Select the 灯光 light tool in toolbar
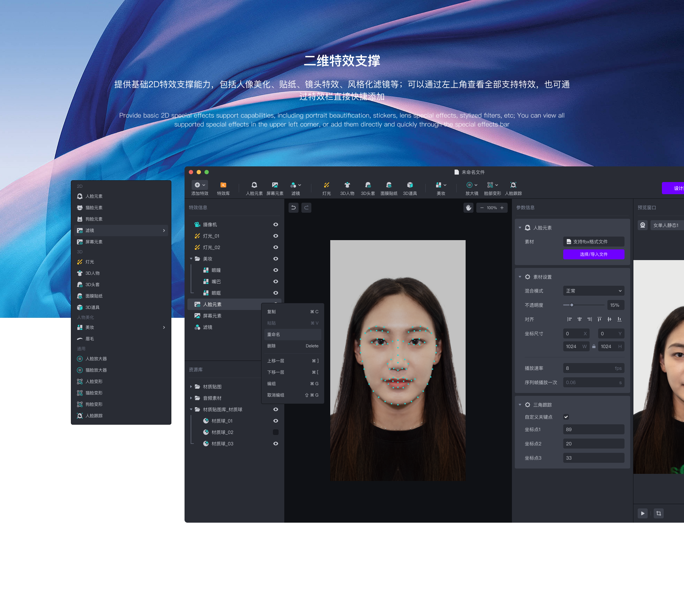 (x=326, y=188)
